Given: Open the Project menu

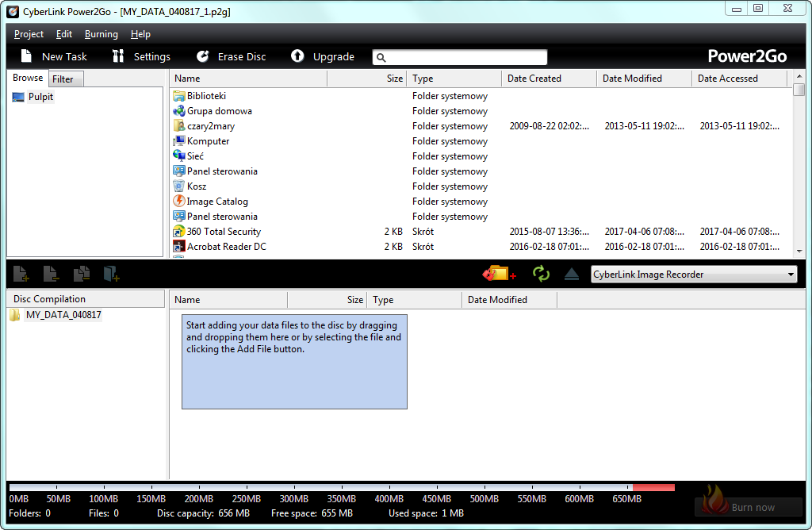Looking at the screenshot, I should coord(29,34).
